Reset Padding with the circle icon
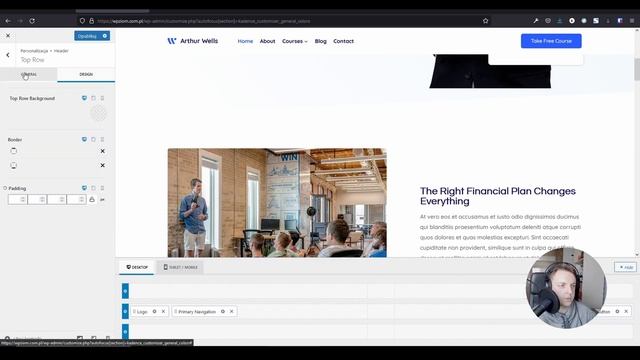This screenshot has height=360, width=640. 5,188
